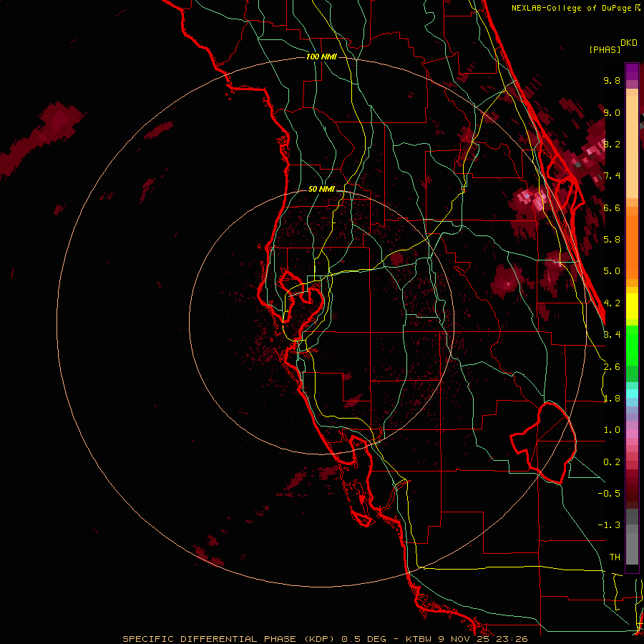Click the 100 NMI range ring label
This screenshot has height=644, width=644.
pos(321,57)
